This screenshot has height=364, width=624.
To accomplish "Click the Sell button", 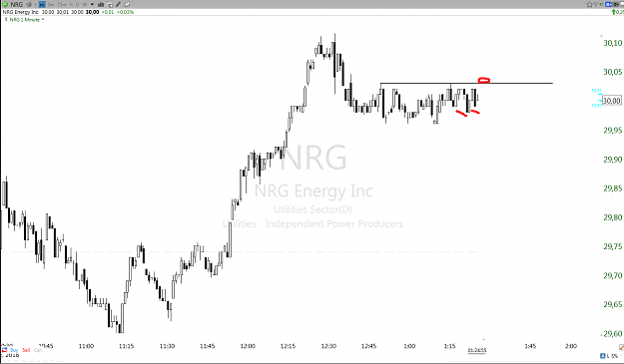I will [26, 350].
